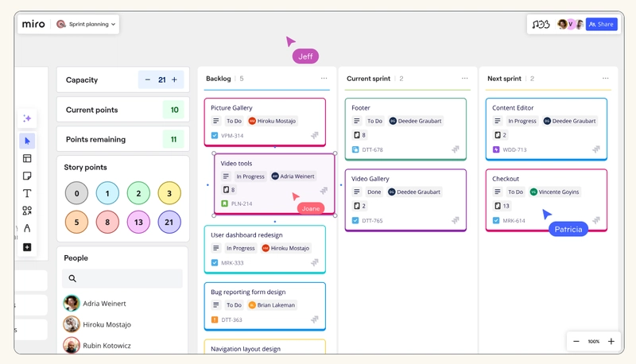Toggle checkbox on Checkout MRK-614
The height and width of the screenshot is (364, 636).
pos(496,220)
